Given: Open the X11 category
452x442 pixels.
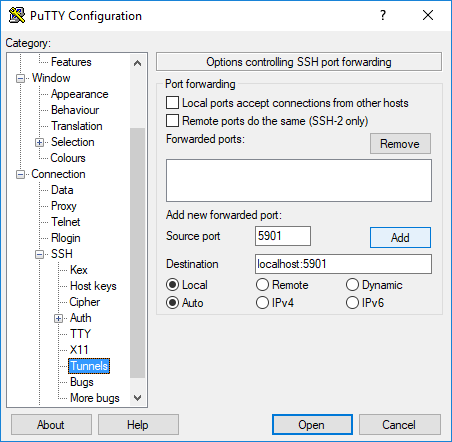Looking at the screenshot, I should tap(79, 350).
